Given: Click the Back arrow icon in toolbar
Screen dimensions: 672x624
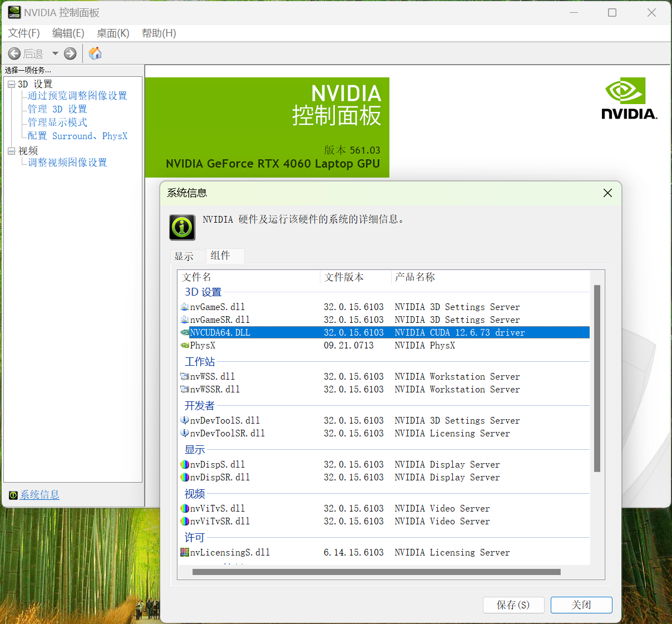Looking at the screenshot, I should (x=14, y=53).
